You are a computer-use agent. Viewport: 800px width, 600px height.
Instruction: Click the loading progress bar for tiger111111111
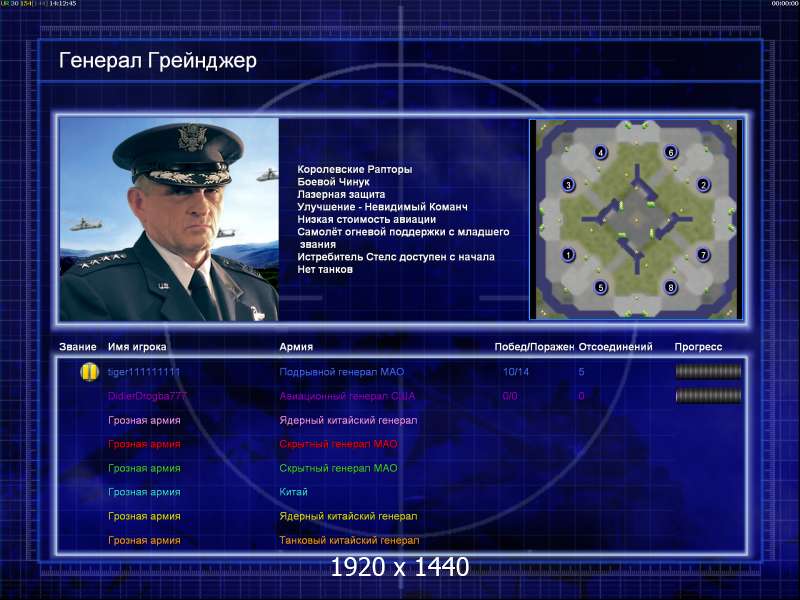(x=708, y=372)
